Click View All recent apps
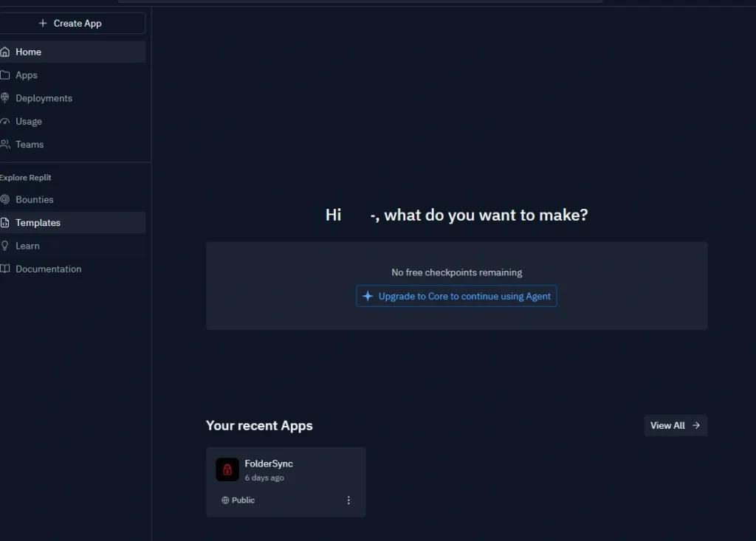The image size is (756, 541). pos(676,425)
